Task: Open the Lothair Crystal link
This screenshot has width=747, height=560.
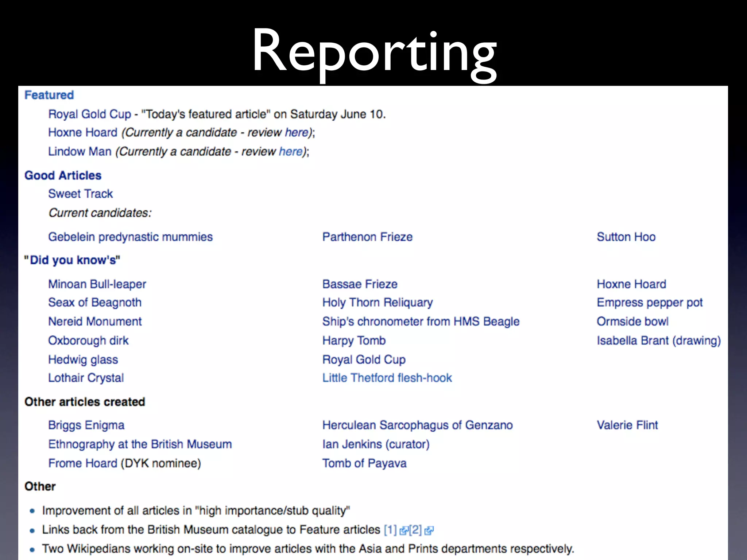Action: pos(86,378)
